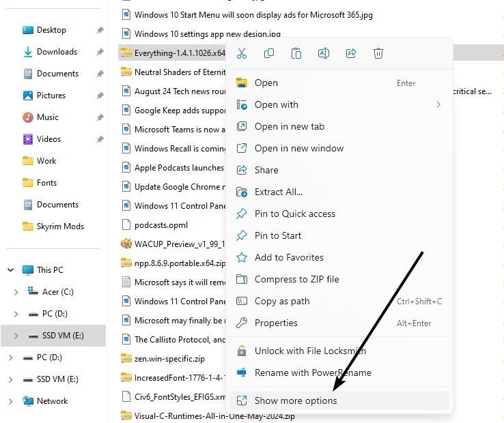Click the WACUP_Preview installer icon
Viewport: 504px width, 423px height.
[126, 244]
